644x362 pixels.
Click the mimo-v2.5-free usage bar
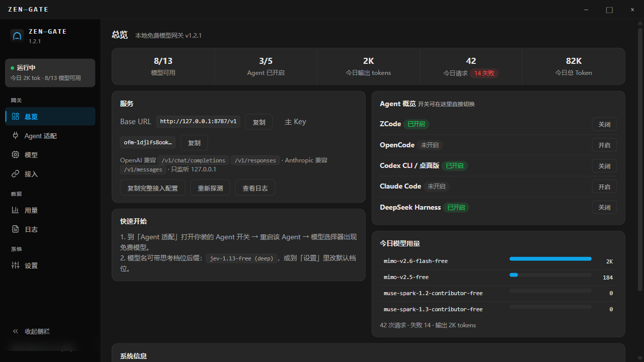click(550, 275)
